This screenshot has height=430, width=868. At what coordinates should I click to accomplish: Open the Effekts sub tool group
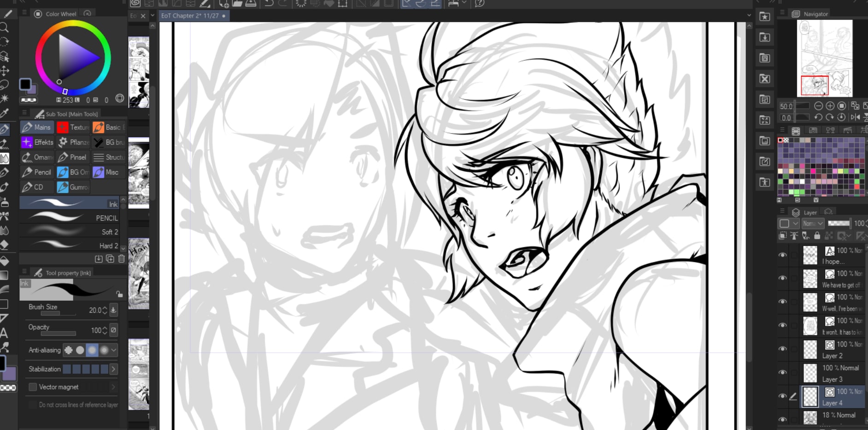pyautogui.click(x=37, y=142)
